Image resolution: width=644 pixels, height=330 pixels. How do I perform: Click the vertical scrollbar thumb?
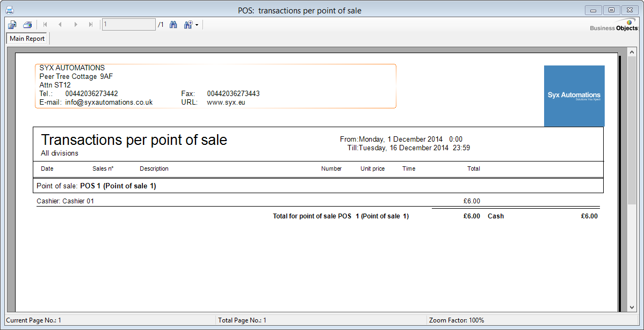[x=632, y=129]
